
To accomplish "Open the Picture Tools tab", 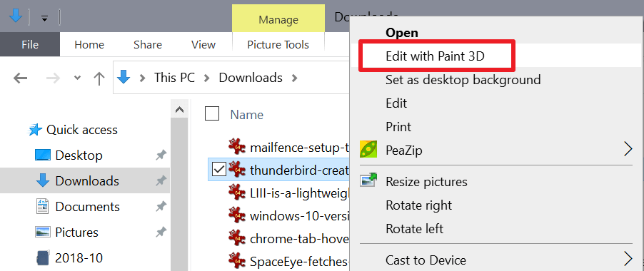I will [278, 44].
